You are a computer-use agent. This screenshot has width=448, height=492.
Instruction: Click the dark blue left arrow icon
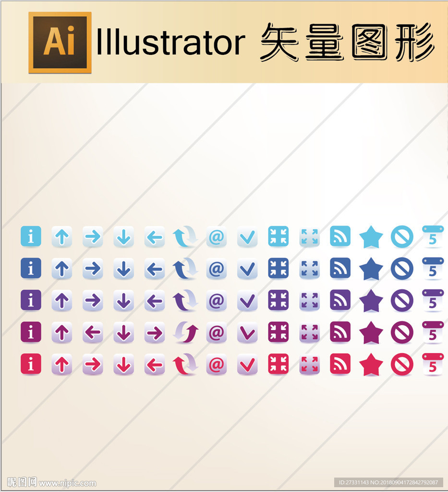pyautogui.click(x=155, y=268)
